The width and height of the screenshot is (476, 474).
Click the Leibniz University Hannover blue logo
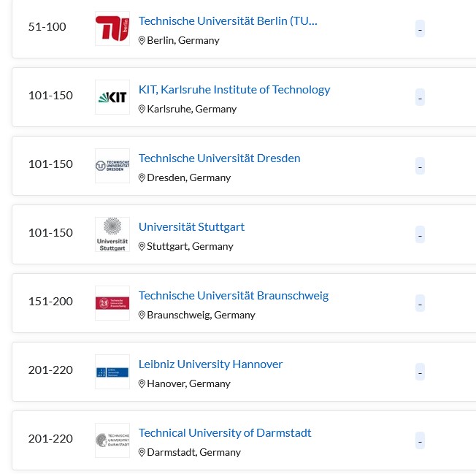click(112, 372)
